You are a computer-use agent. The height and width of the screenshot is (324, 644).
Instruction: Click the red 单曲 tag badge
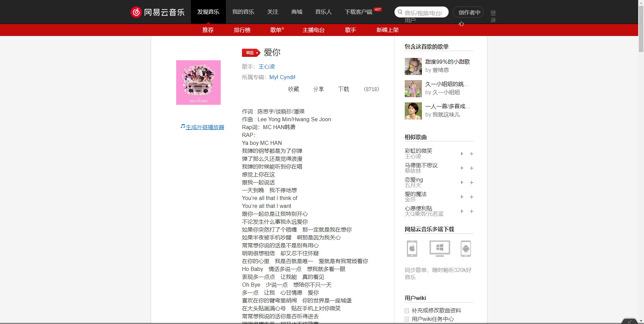point(251,52)
